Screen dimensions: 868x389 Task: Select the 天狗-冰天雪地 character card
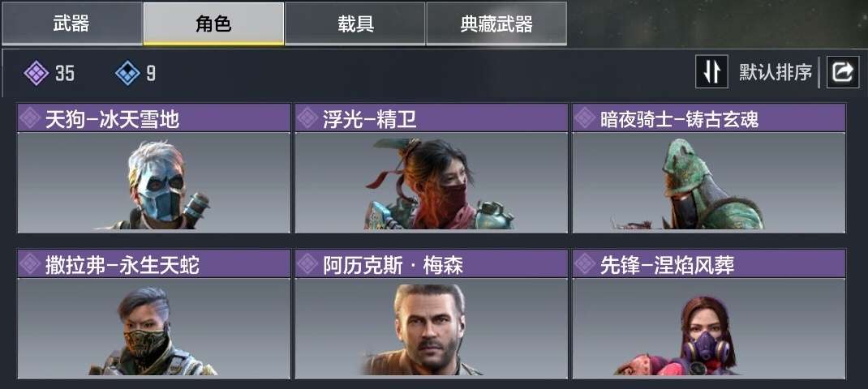click(x=154, y=169)
